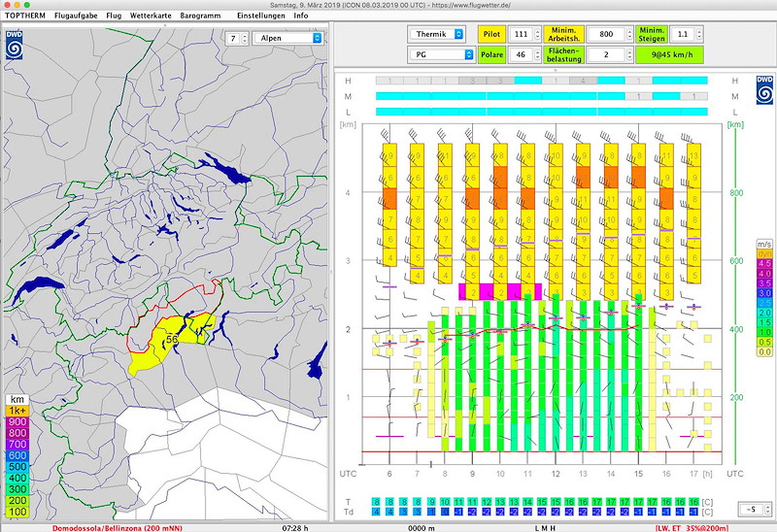Click the green 9@45 km/h button
This screenshot has width=777, height=532.
[671, 54]
